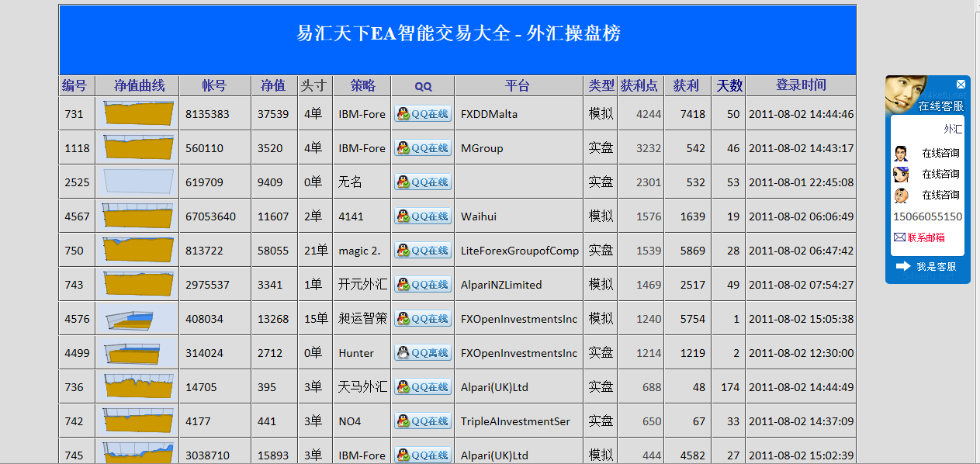Click the suited man avatar in the service widget
The height and width of the screenshot is (464, 980).
(901, 153)
